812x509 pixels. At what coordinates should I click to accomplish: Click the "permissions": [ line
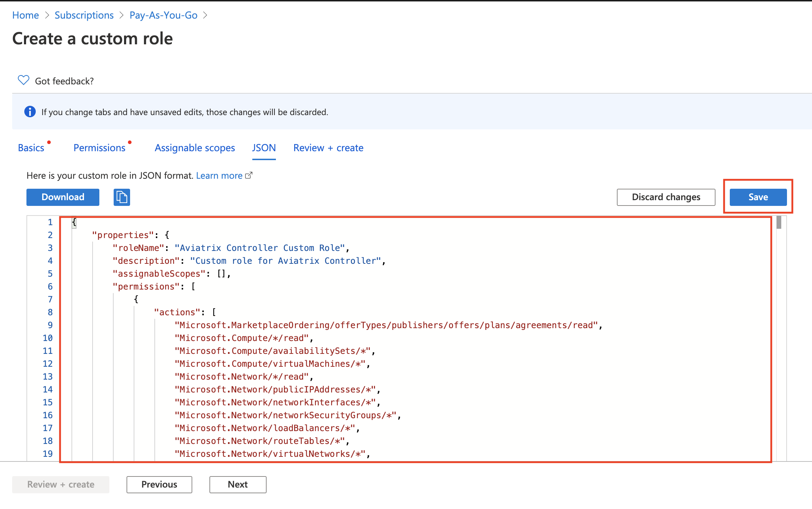154,286
